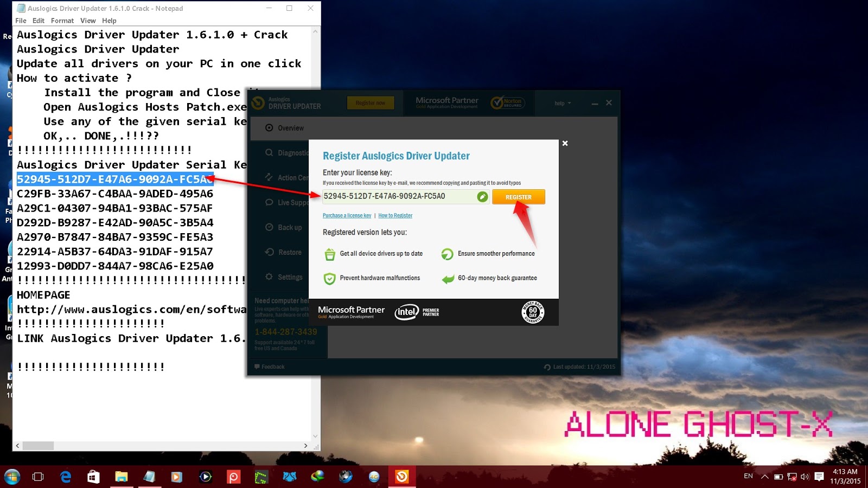The image size is (868, 488).
Task: Open the Purchase a license key link
Action: 347,216
